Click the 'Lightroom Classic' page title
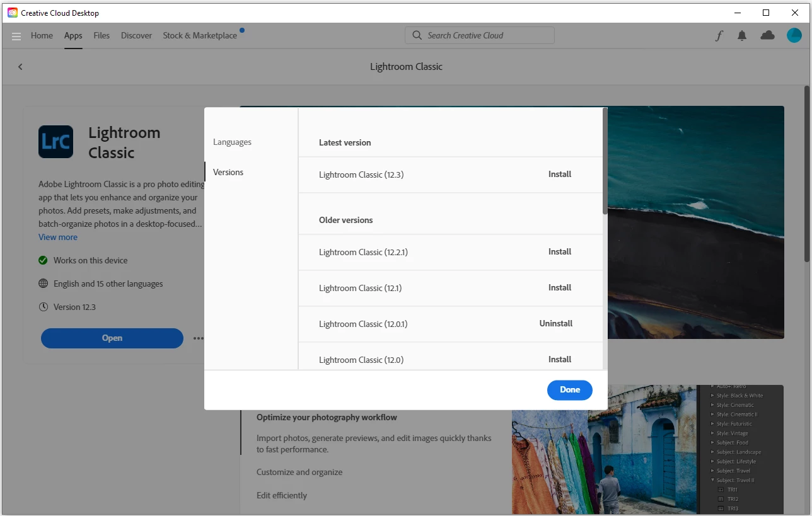 click(x=406, y=67)
